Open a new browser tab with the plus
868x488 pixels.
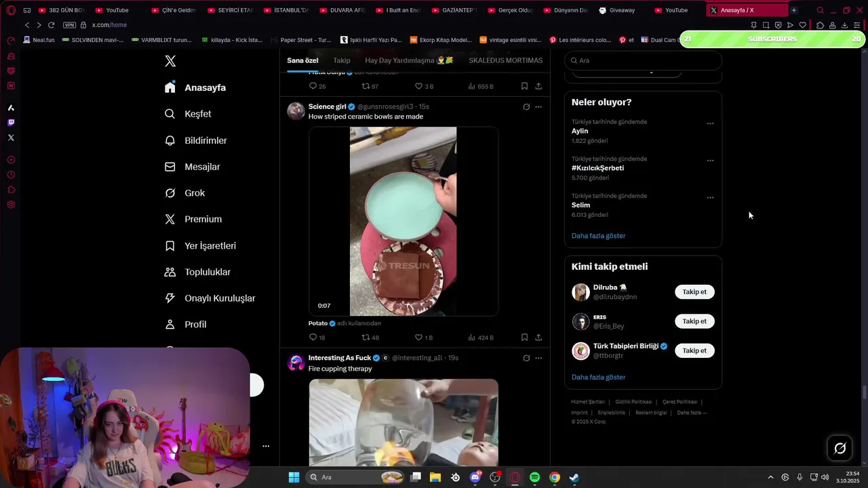click(794, 10)
